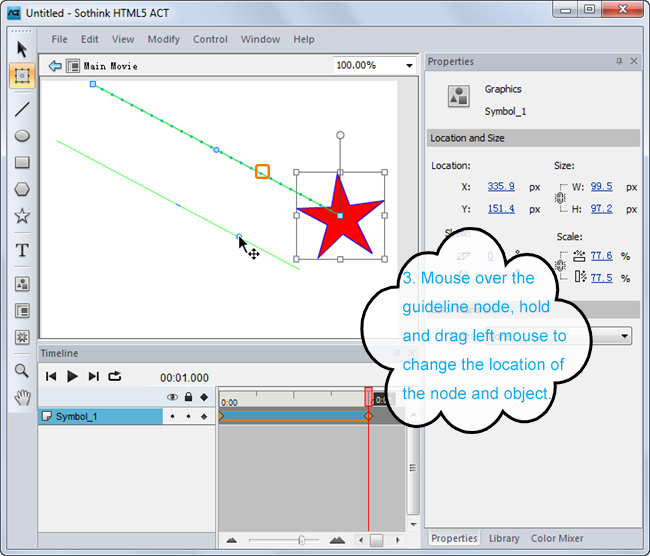Click the rotation handle above the star

coord(340,135)
